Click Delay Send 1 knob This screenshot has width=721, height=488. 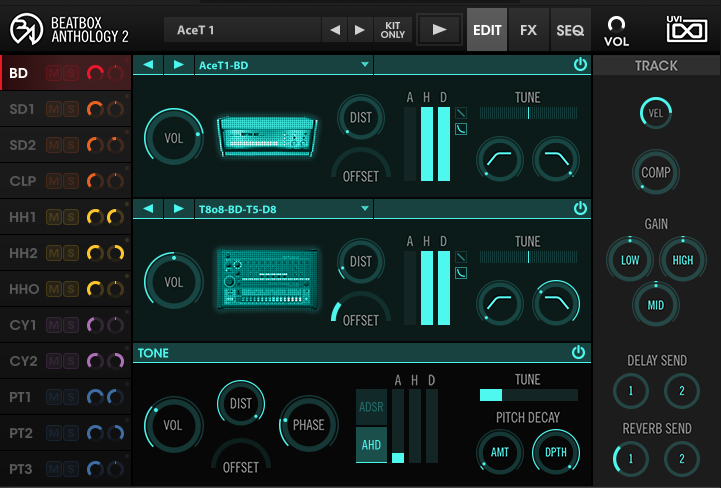631,391
